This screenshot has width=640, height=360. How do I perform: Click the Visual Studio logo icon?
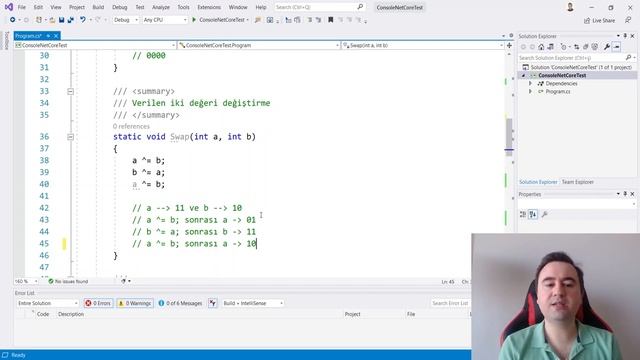coord(8,7)
